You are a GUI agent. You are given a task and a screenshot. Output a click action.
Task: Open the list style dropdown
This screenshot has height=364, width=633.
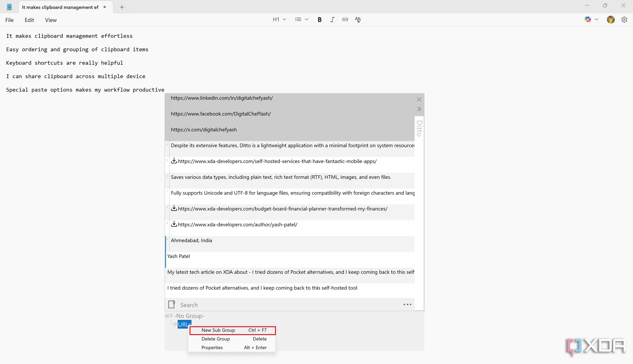click(302, 20)
